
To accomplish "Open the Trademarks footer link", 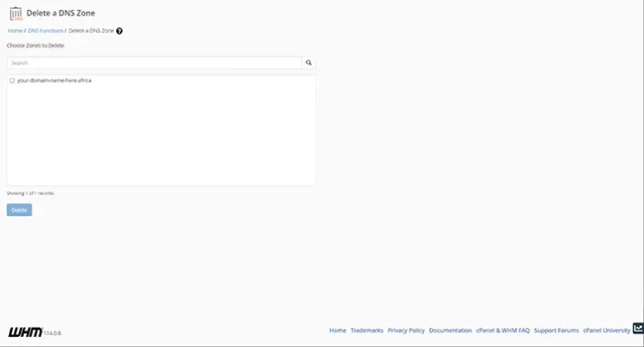I will pyautogui.click(x=367, y=331).
